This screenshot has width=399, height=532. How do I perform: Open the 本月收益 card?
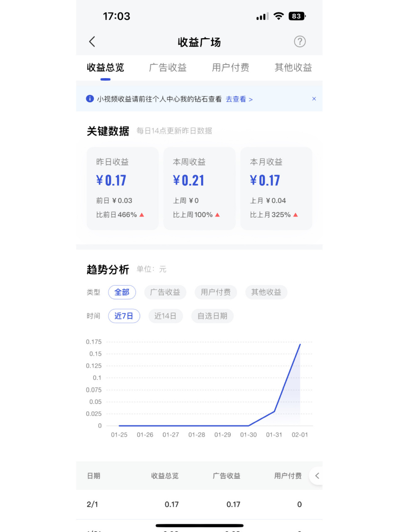click(276, 188)
